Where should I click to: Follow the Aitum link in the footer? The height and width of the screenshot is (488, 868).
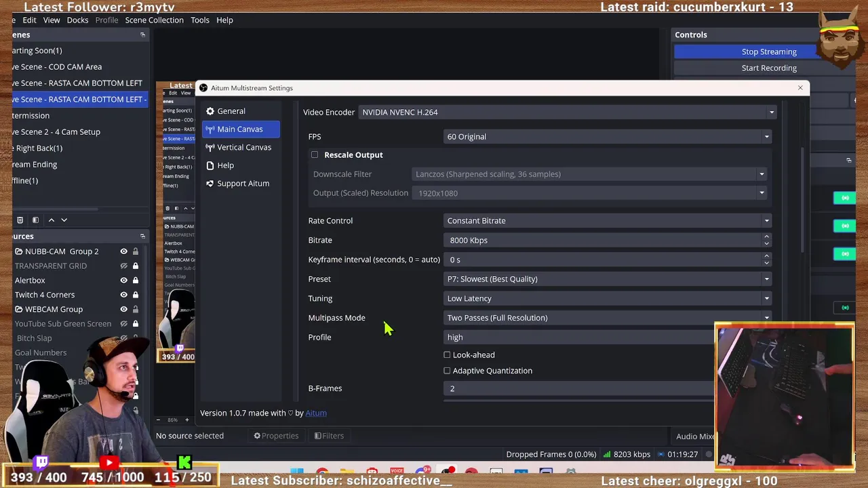point(316,413)
